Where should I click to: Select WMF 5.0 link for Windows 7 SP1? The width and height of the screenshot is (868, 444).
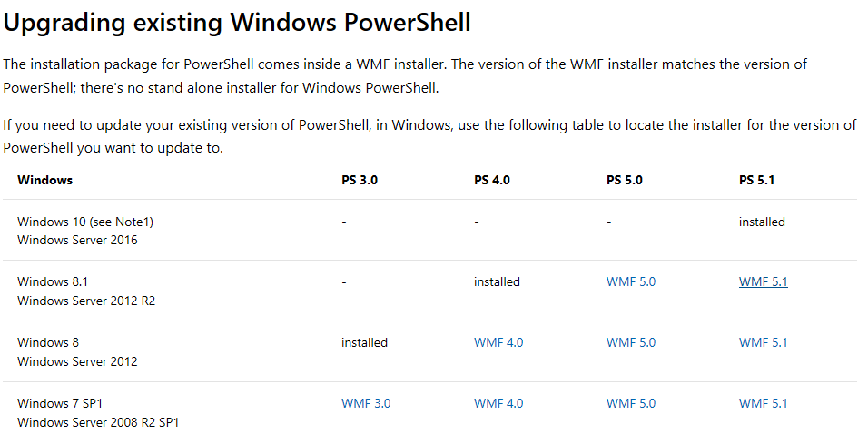click(630, 403)
